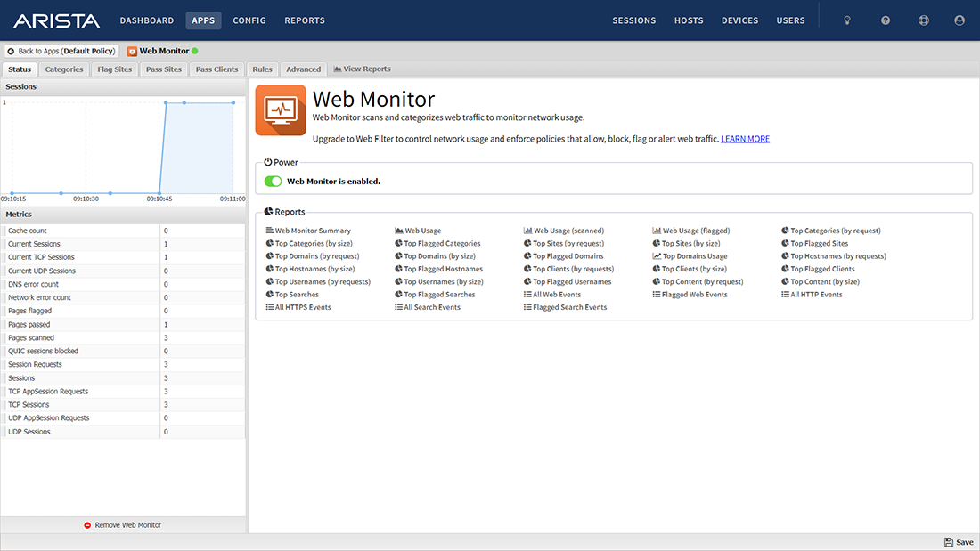Open the APPS menu
The width and height of the screenshot is (980, 551).
coord(203,20)
